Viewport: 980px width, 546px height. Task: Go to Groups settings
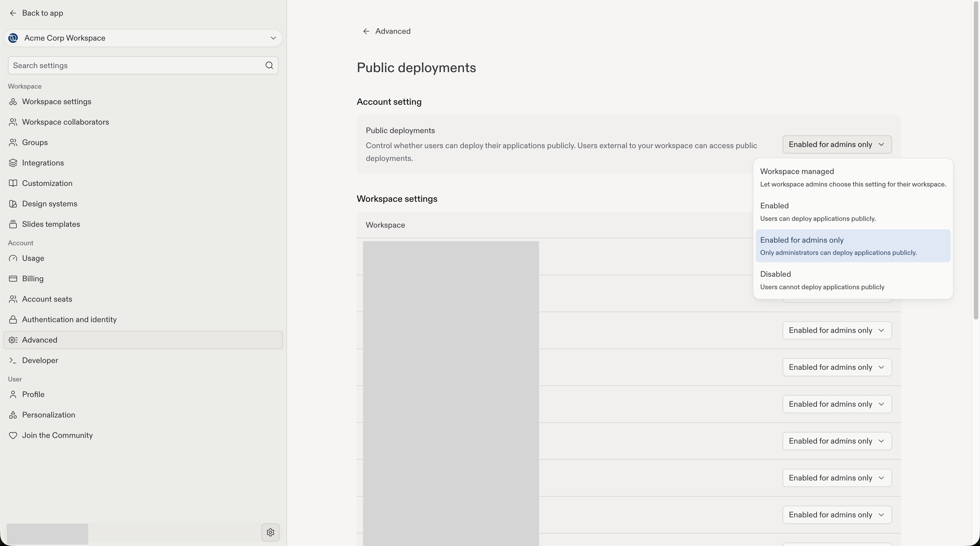coord(143,142)
